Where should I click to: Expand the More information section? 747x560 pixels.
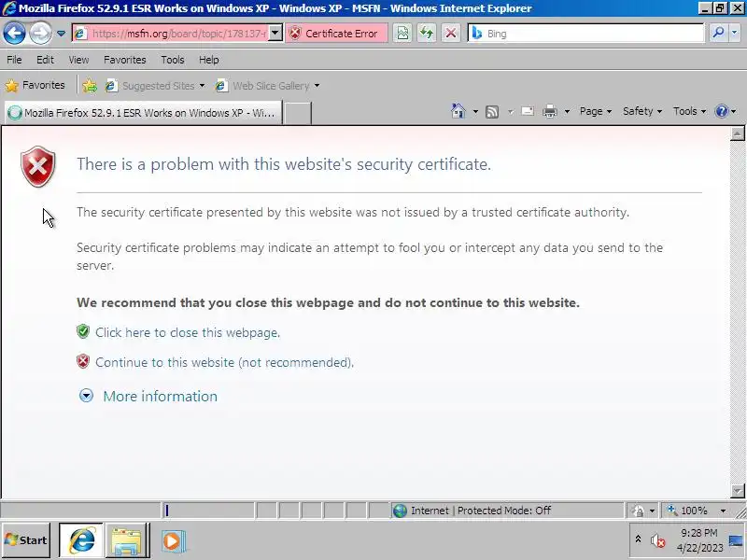coord(148,396)
